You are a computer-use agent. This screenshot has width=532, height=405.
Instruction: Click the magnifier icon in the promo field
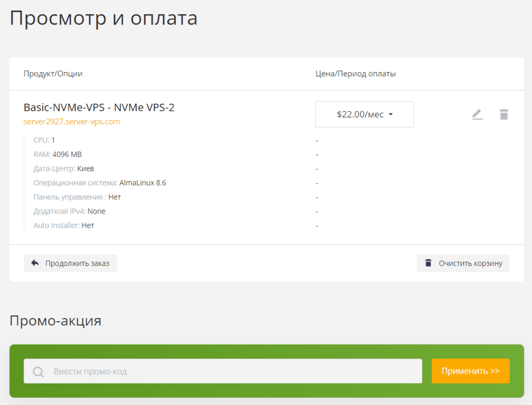(x=37, y=371)
